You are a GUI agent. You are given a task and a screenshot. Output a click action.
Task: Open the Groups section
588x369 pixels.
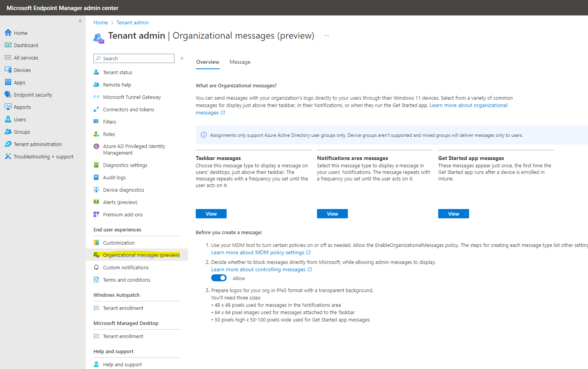[x=21, y=131]
